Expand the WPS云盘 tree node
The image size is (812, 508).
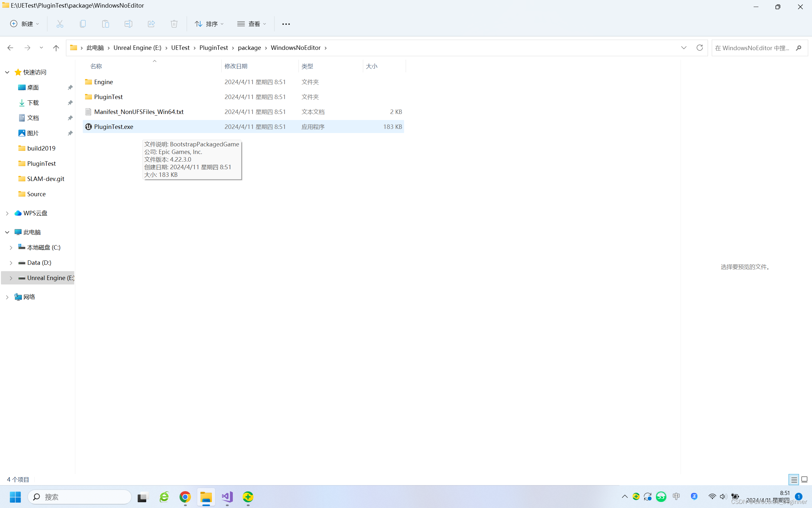pos(7,213)
